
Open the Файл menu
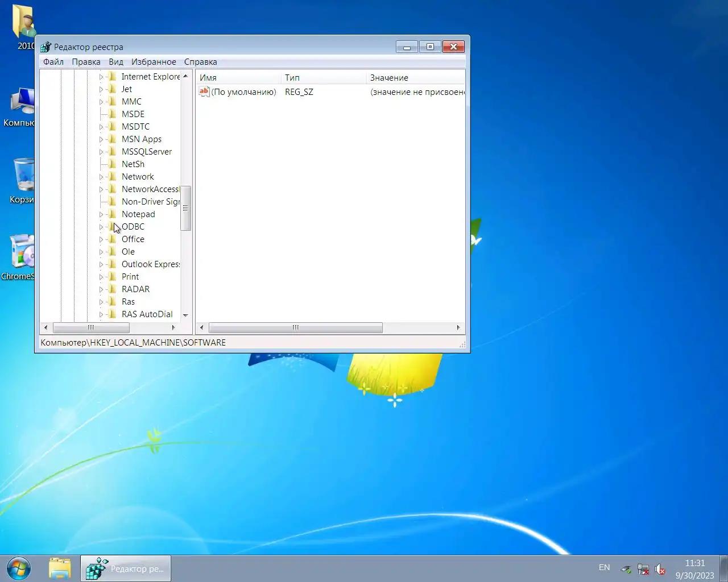[x=53, y=62]
